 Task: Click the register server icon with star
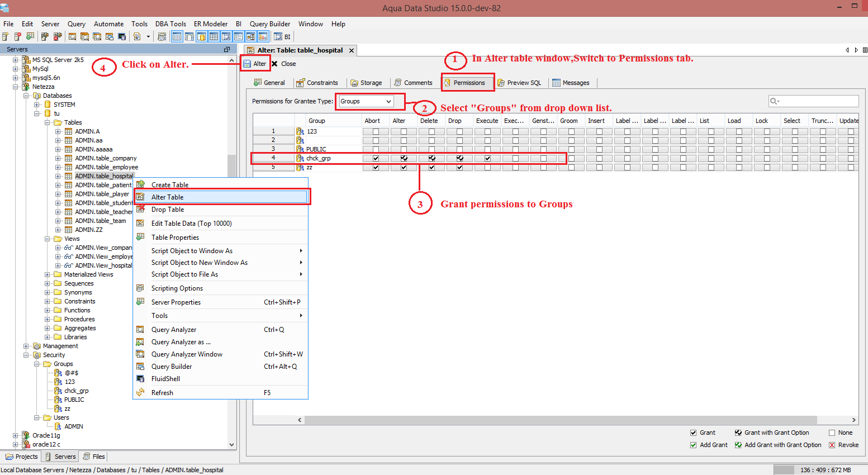tap(6, 37)
